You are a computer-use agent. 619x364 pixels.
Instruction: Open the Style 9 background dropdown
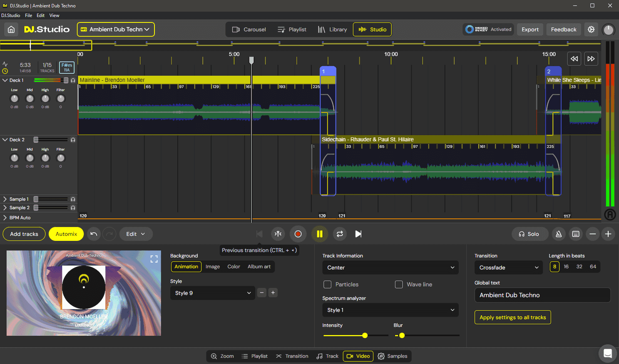click(212, 293)
